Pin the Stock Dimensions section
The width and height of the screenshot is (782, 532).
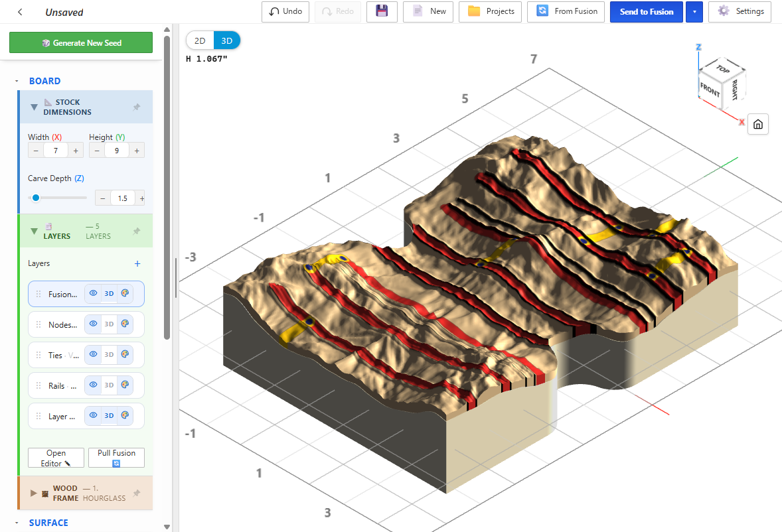click(137, 107)
